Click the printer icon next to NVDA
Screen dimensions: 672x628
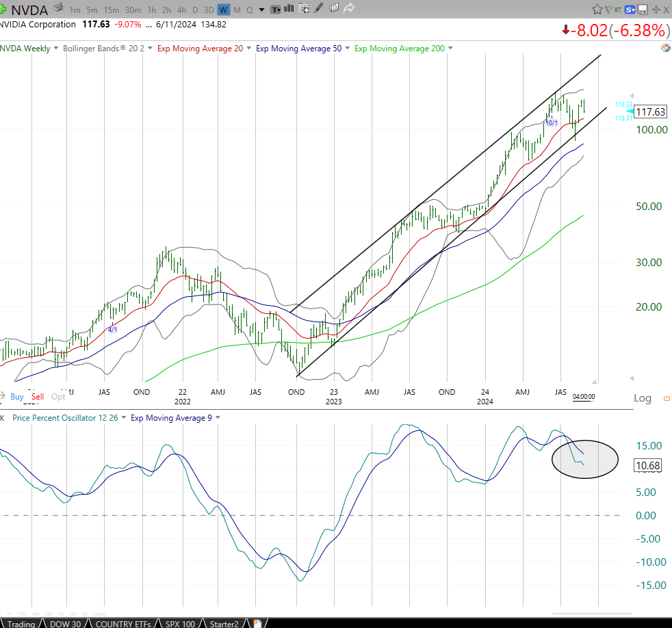coord(59,8)
